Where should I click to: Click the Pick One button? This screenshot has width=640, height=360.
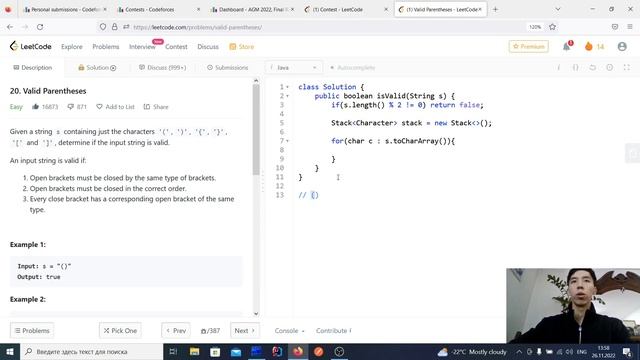(x=120, y=331)
